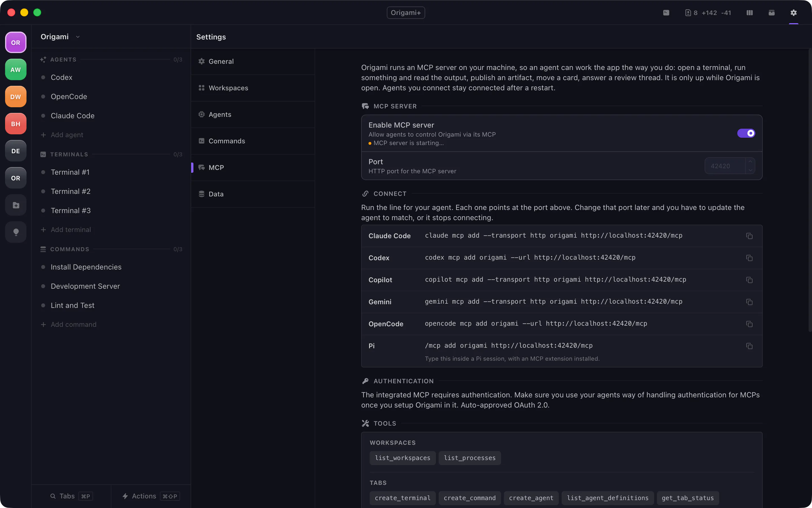Open Terminal #1
This screenshot has width=812, height=508.
pos(111,172)
